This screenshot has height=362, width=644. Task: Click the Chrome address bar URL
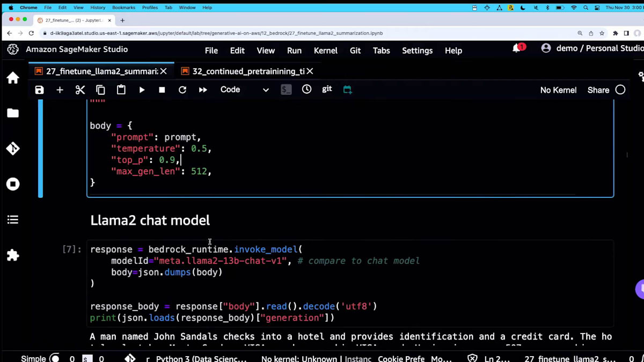pyautogui.click(x=216, y=33)
